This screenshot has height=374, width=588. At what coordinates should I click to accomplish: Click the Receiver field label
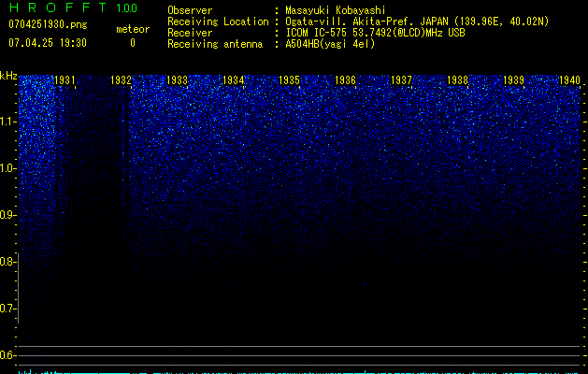190,33
